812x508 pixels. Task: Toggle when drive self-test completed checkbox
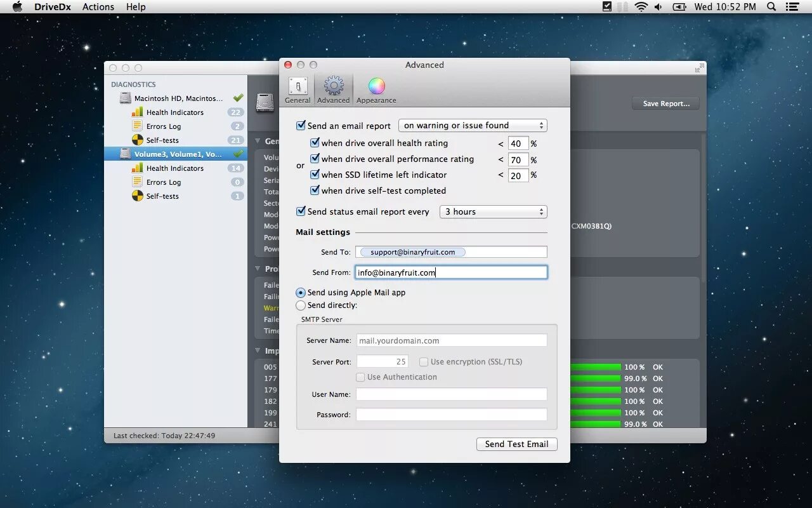[315, 190]
